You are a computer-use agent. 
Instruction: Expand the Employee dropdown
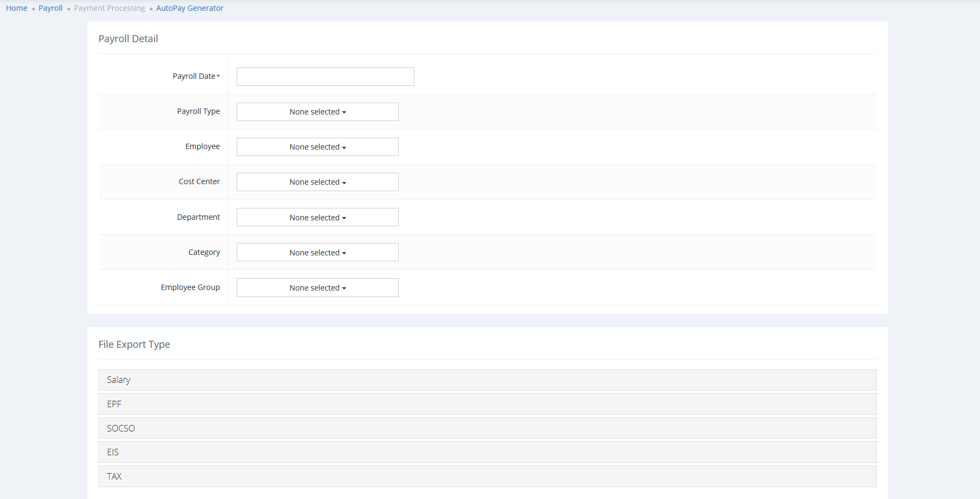click(x=318, y=147)
